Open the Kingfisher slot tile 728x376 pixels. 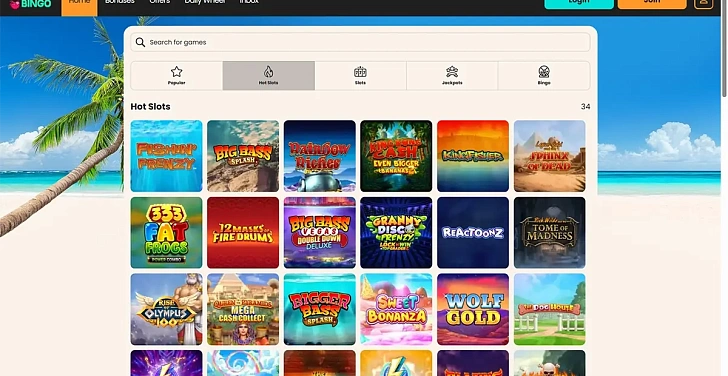tap(473, 156)
